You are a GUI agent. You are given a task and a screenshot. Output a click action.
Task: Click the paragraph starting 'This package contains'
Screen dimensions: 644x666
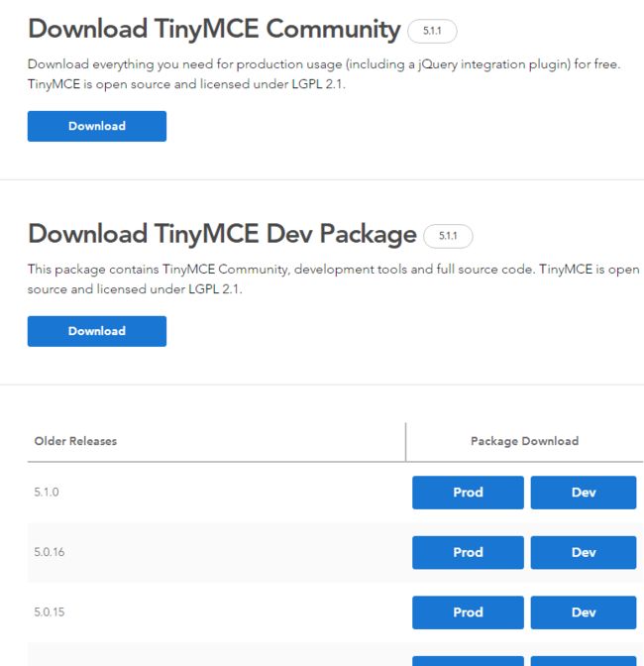[333, 279]
